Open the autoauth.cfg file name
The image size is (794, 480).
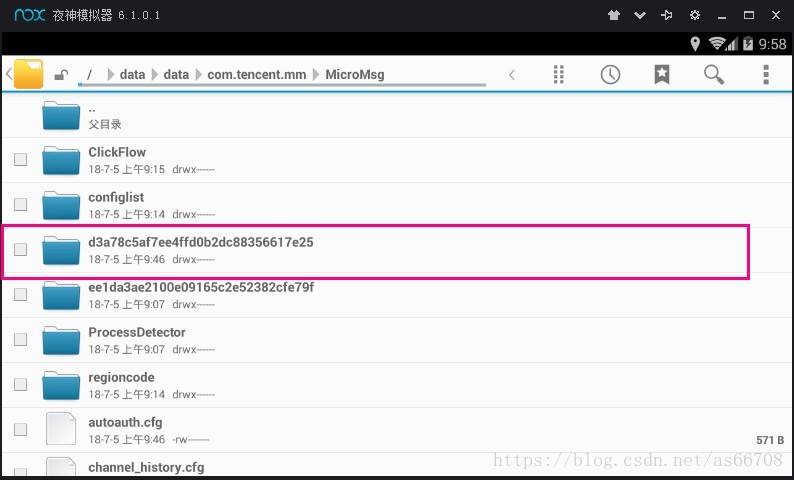click(x=125, y=423)
